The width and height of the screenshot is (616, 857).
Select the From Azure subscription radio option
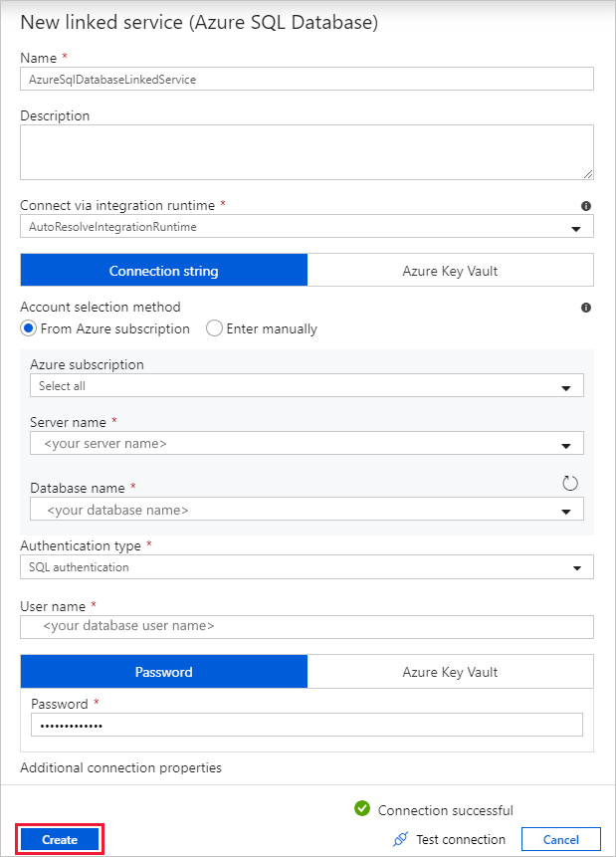pyautogui.click(x=28, y=328)
